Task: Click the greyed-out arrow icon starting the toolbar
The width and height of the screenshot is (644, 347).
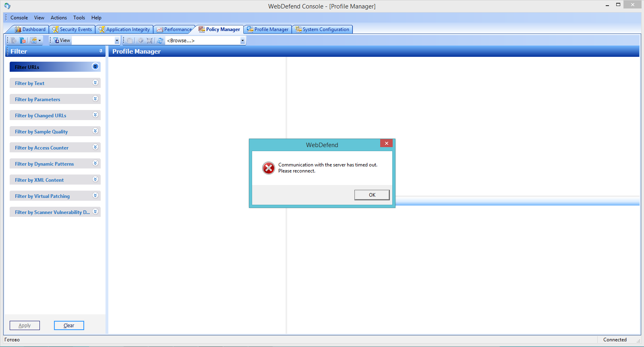Action: pos(14,40)
